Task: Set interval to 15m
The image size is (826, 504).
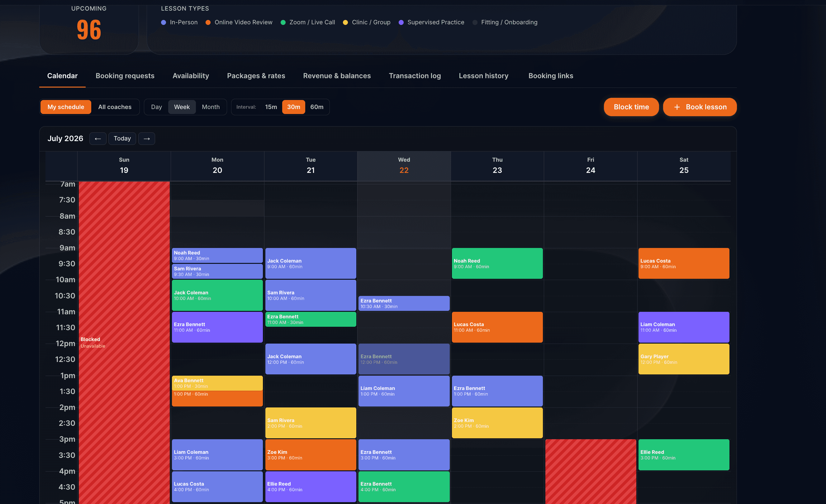Action: point(271,107)
